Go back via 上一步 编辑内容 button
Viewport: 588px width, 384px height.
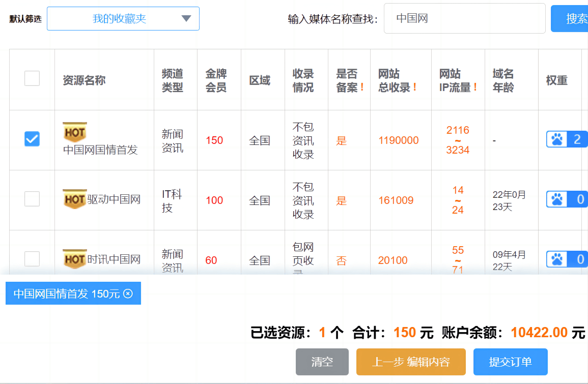tap(411, 362)
